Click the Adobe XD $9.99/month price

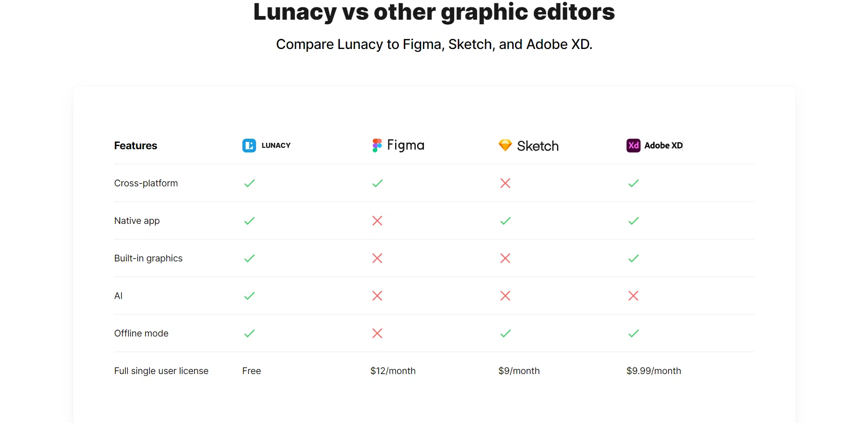point(654,371)
